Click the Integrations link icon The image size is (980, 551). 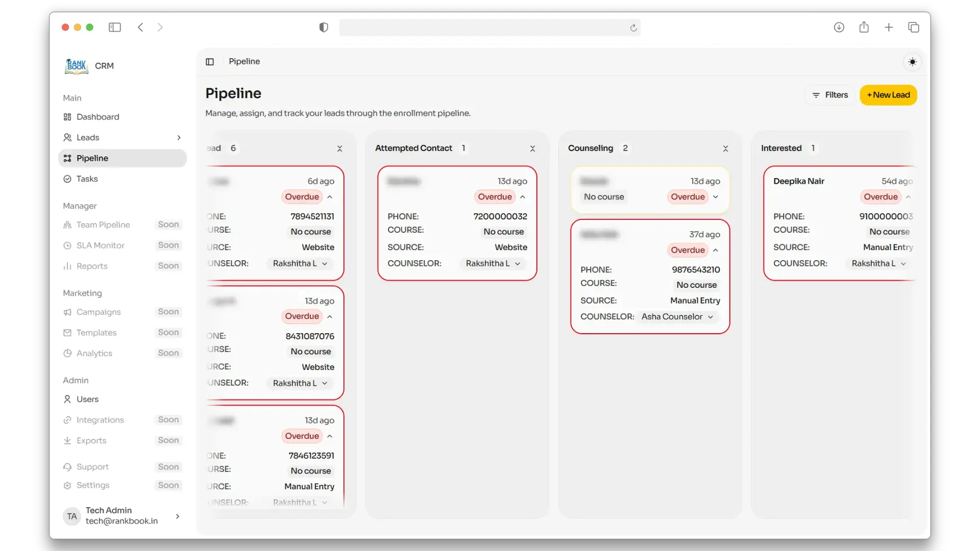coord(67,420)
